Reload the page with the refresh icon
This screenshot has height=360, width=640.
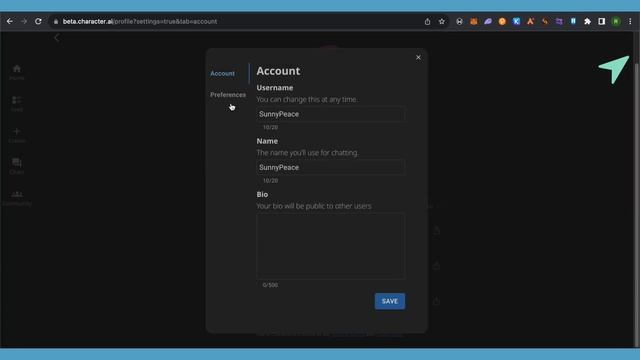click(x=38, y=21)
